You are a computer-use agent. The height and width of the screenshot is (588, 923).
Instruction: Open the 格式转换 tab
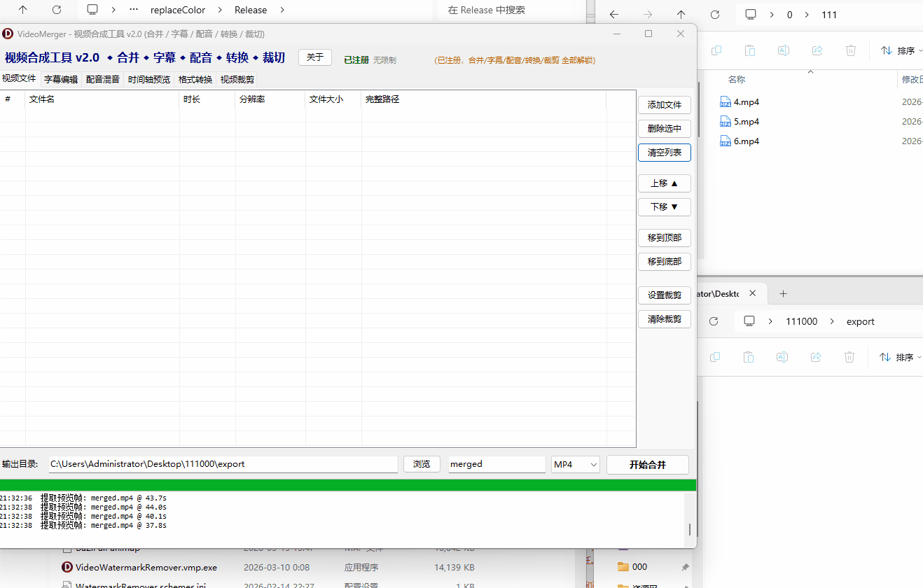(x=195, y=80)
